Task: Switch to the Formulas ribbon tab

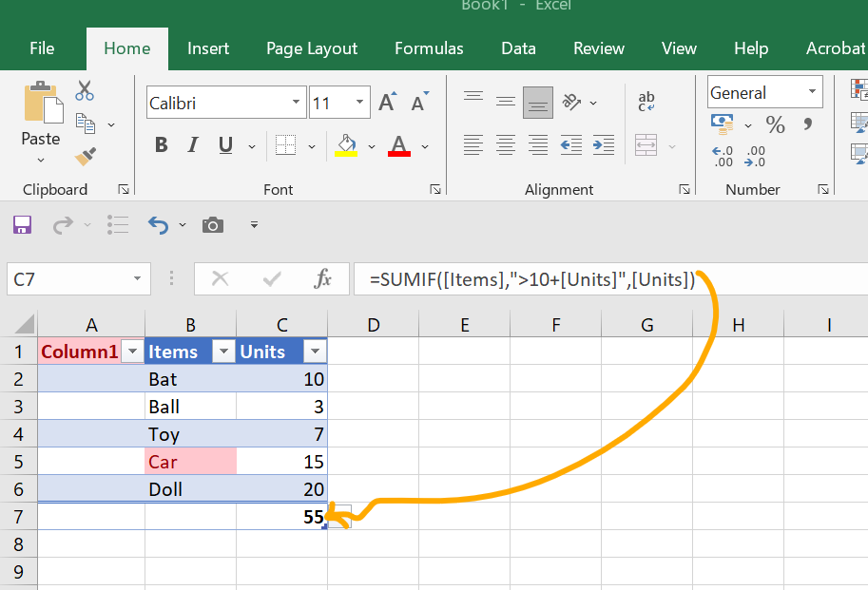Action: click(x=429, y=48)
